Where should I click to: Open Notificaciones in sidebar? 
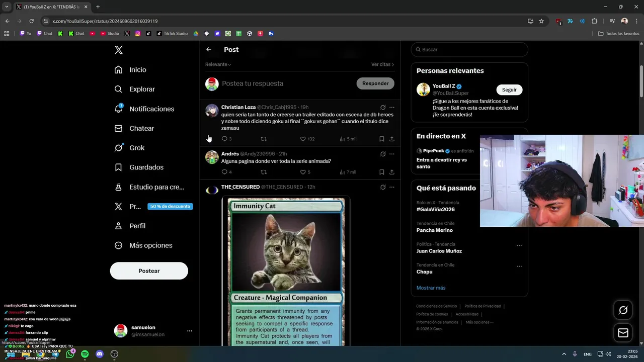click(x=144, y=109)
